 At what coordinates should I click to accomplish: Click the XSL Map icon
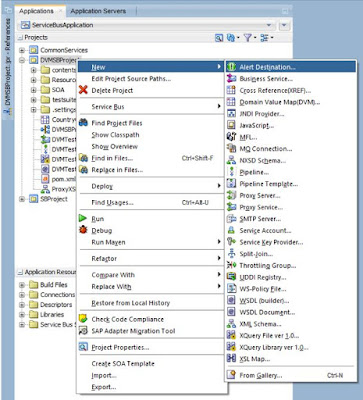pos(231,359)
